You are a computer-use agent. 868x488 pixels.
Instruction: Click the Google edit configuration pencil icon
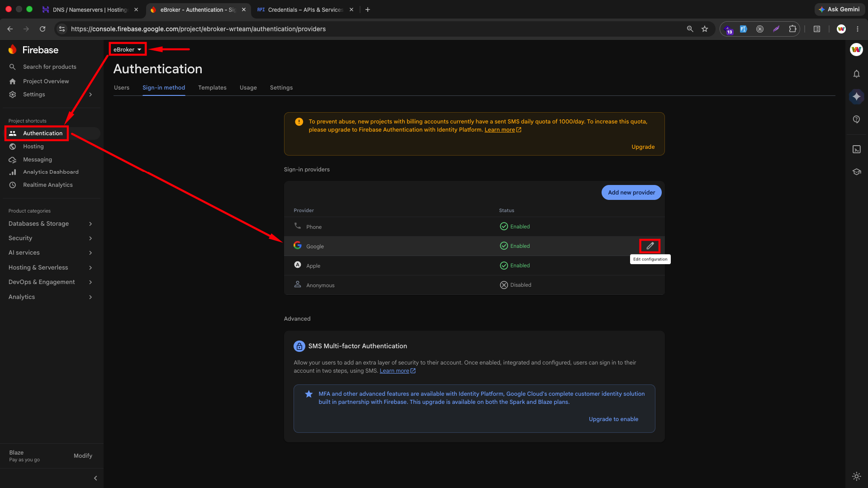(650, 246)
